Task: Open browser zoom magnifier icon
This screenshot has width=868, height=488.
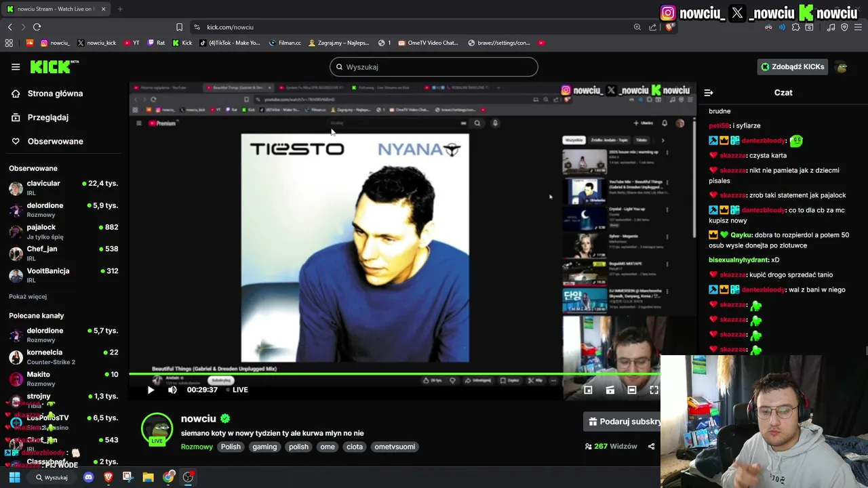Action: click(637, 27)
